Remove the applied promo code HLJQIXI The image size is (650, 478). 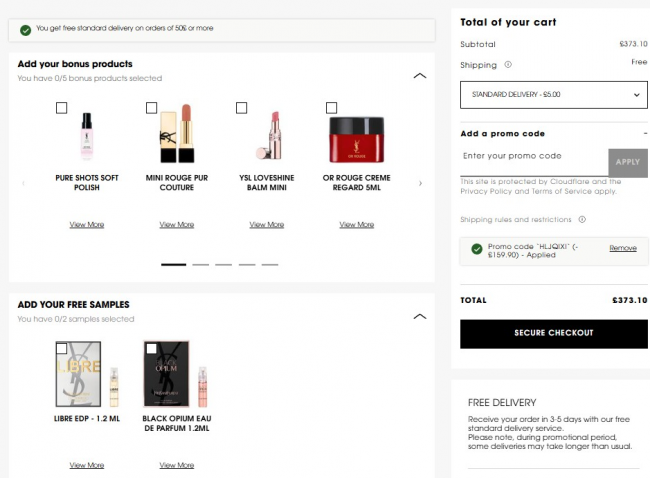click(x=623, y=248)
